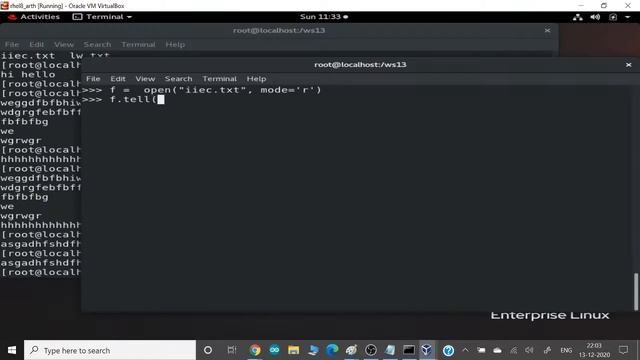Open File menu in front terminal window
Image resolution: width=640 pixels, height=360 pixels.
click(x=93, y=79)
